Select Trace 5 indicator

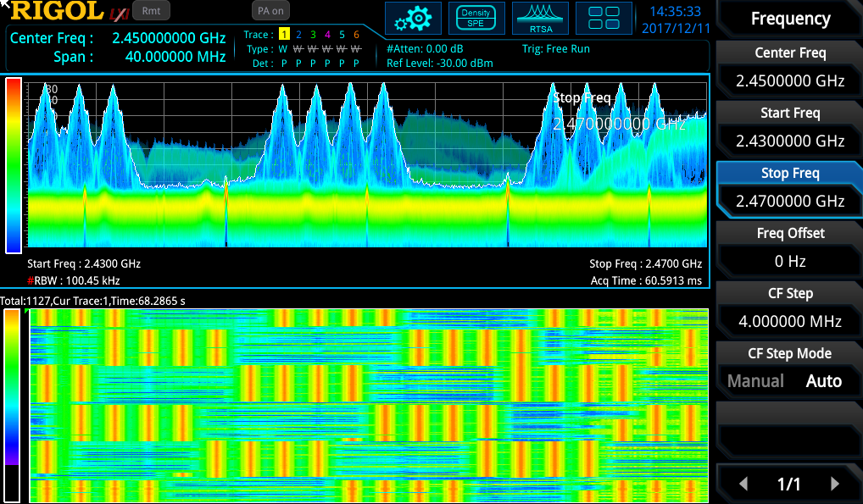(x=342, y=34)
